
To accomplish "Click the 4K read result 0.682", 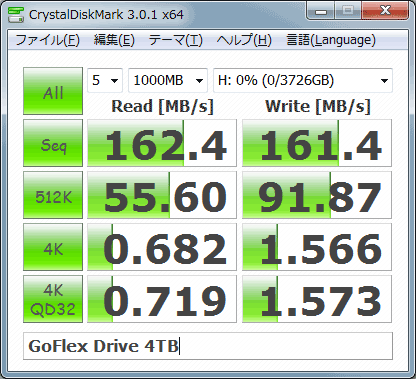I will point(162,247).
